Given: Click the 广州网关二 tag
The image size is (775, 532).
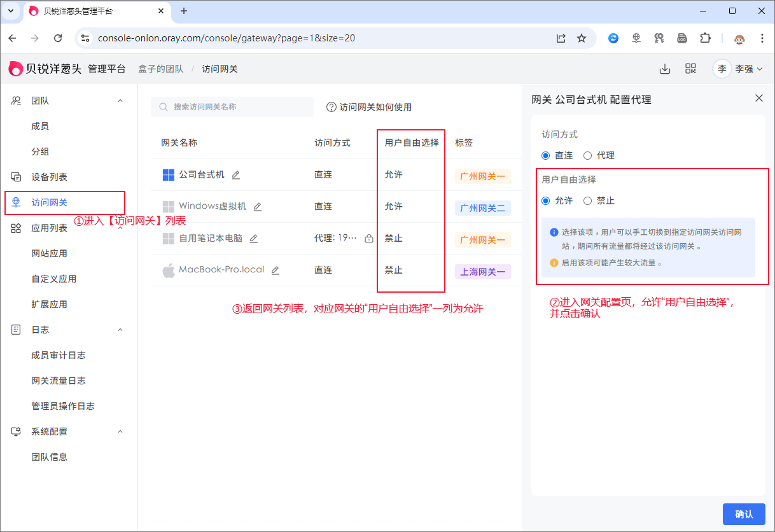Looking at the screenshot, I should [483, 208].
